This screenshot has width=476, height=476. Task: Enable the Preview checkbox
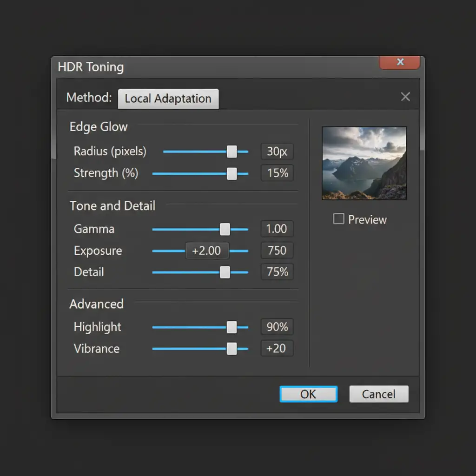click(x=339, y=219)
